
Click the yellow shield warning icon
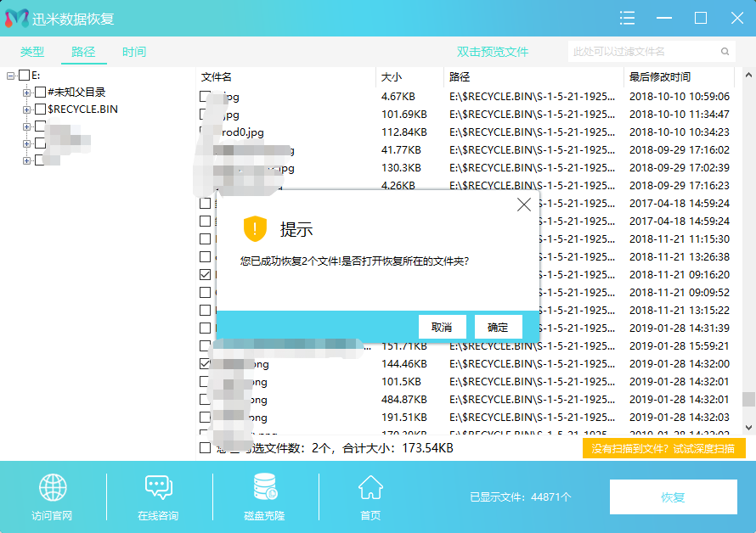click(255, 228)
